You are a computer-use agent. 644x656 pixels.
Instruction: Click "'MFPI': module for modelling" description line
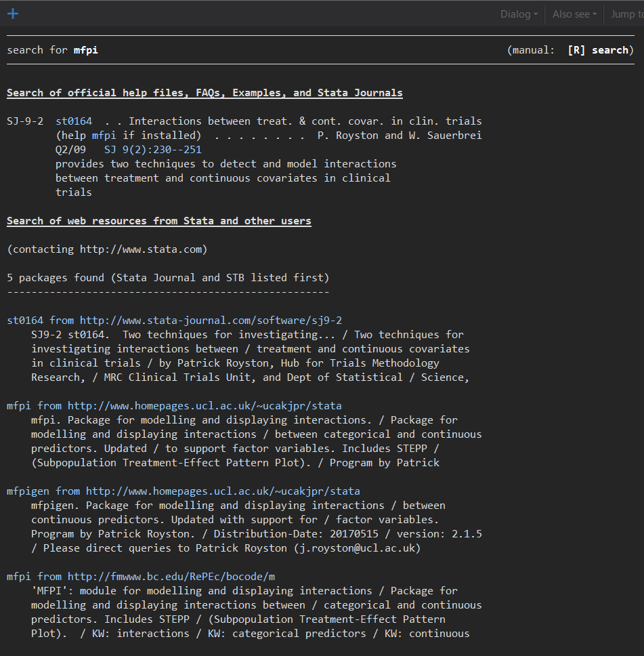tap(244, 591)
